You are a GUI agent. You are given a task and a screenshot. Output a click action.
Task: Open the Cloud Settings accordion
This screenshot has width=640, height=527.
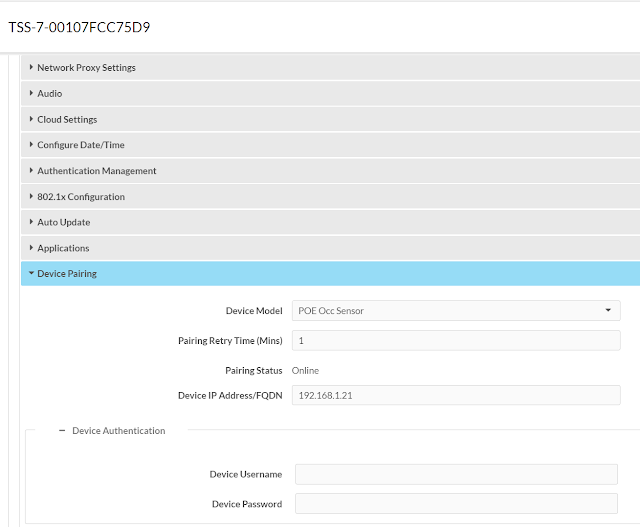[x=67, y=120]
